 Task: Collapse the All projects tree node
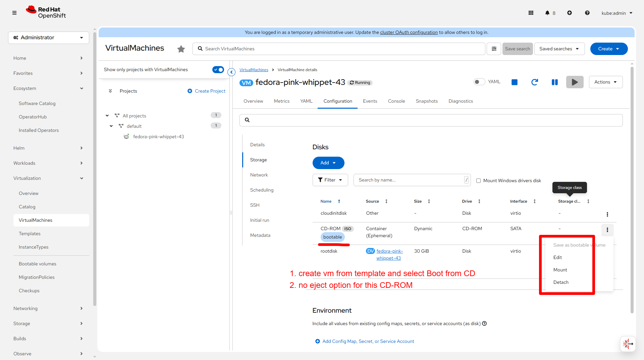(x=107, y=116)
